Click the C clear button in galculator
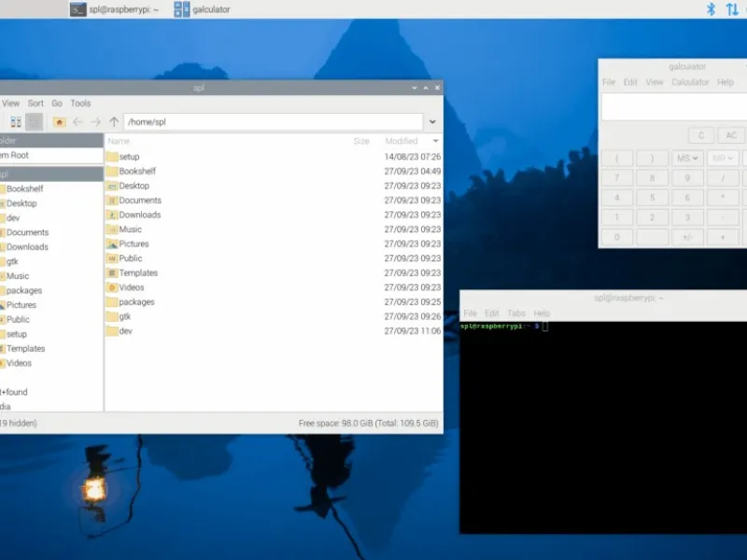The width and height of the screenshot is (747, 560). tap(701, 135)
